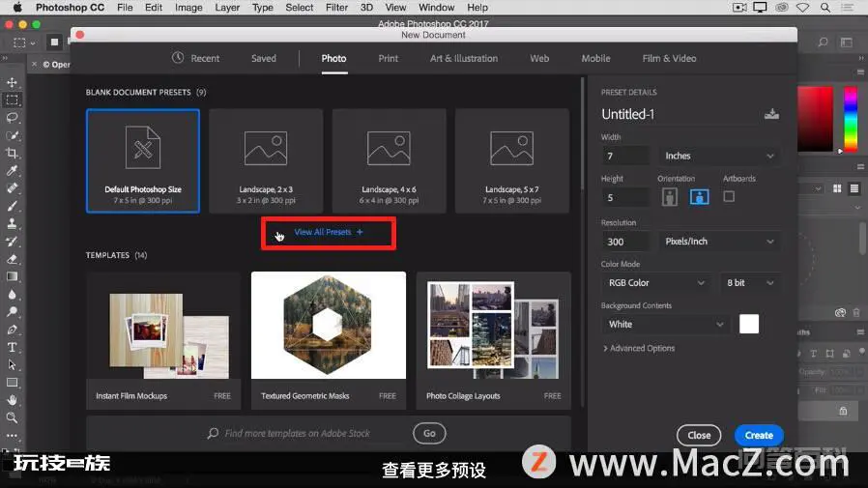
Task: Open the Filter menu
Action: [x=336, y=8]
